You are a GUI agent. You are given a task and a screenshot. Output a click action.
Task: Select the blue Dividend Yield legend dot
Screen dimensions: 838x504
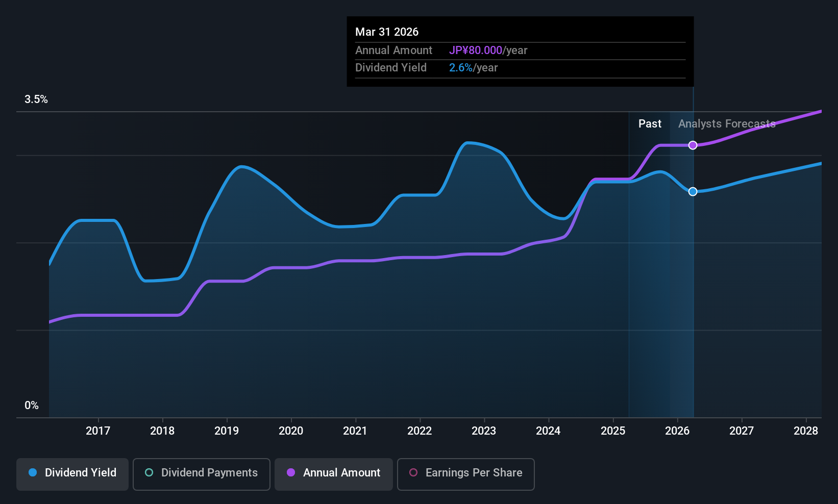(33, 473)
